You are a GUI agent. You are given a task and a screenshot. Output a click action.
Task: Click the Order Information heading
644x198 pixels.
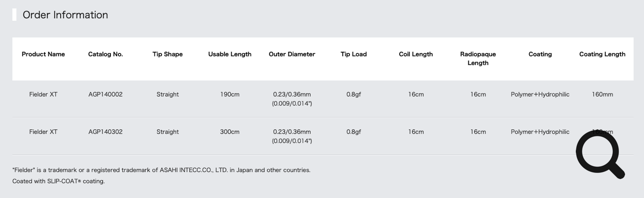(65, 15)
